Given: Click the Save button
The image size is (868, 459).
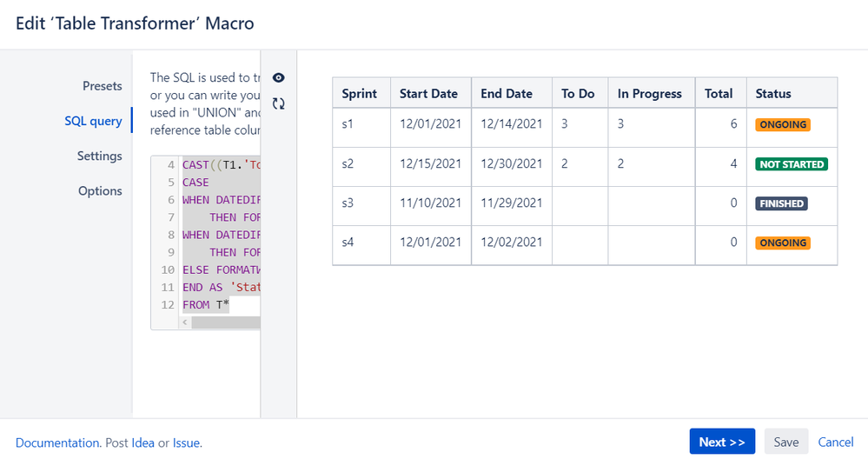Looking at the screenshot, I should pos(786,442).
